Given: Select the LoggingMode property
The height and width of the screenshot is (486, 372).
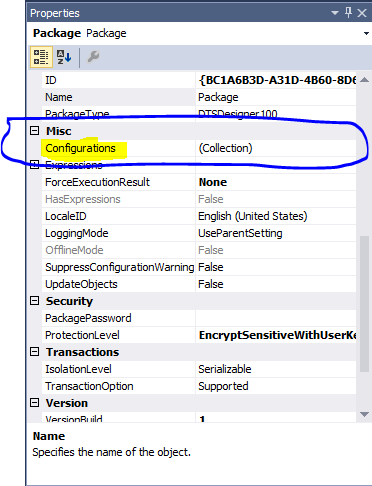Looking at the screenshot, I should tap(77, 233).
